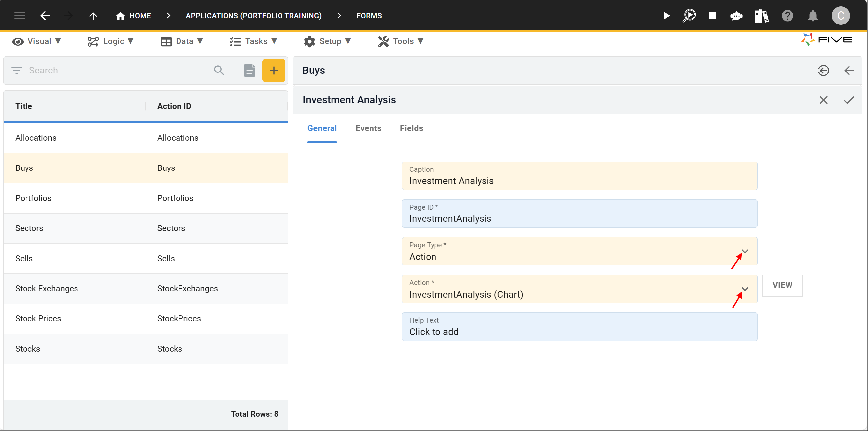Click the Search input field
868x431 pixels.
click(x=118, y=71)
